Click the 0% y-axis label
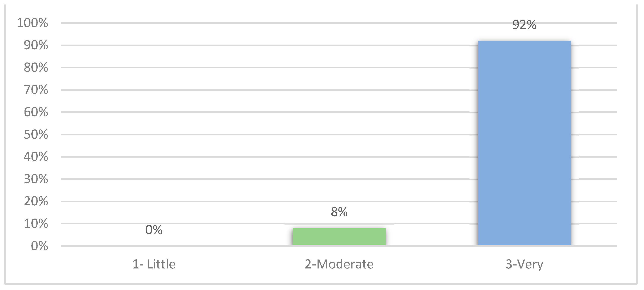 coord(39,246)
